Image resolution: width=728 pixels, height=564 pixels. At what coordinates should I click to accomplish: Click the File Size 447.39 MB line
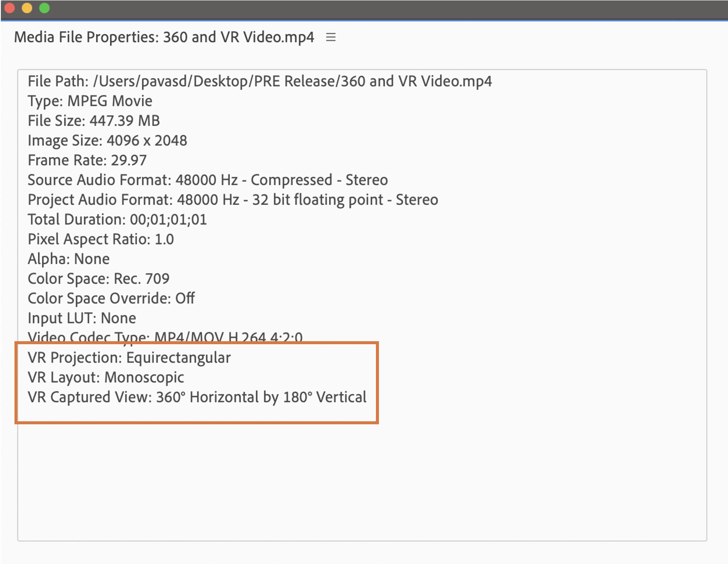pos(94,121)
